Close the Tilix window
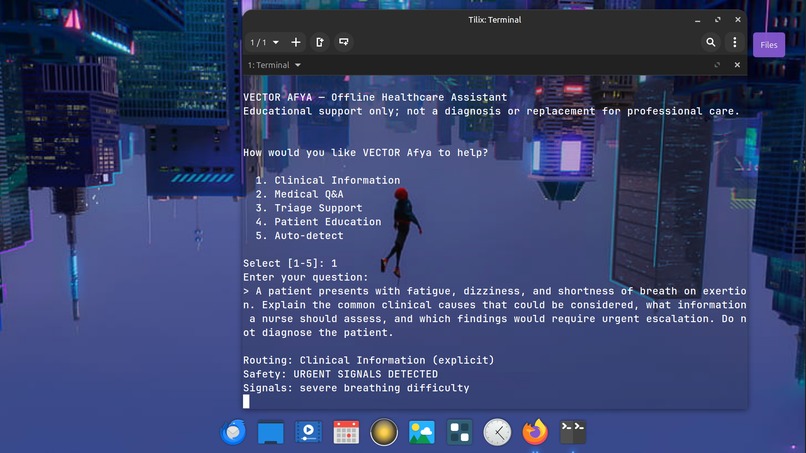Viewport: 806px width, 453px height. point(738,20)
